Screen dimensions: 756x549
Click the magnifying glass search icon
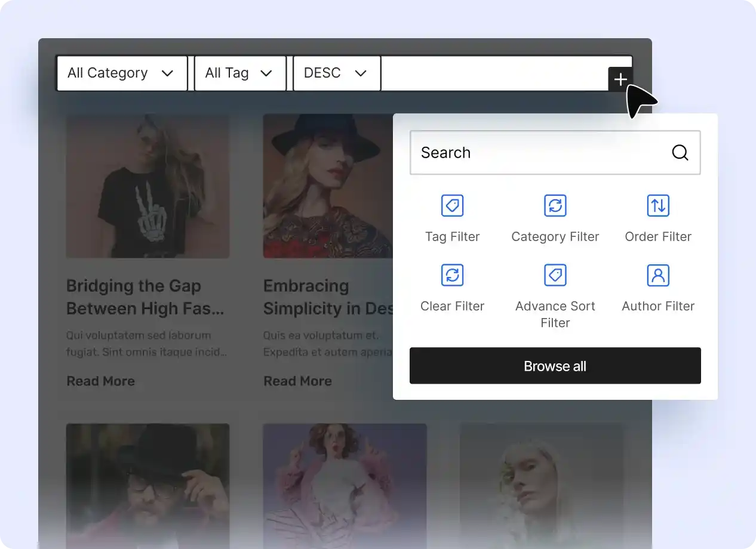(x=680, y=153)
